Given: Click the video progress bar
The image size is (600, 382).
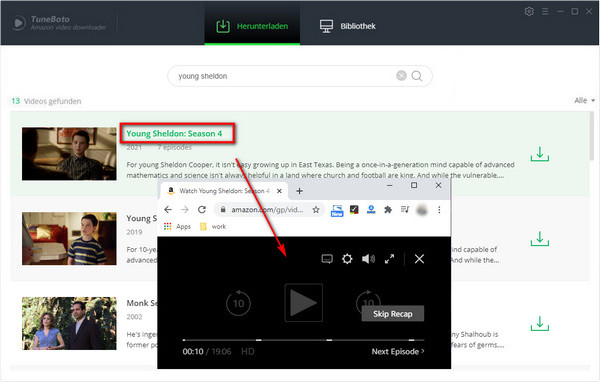Looking at the screenshot, I should tap(304, 340).
